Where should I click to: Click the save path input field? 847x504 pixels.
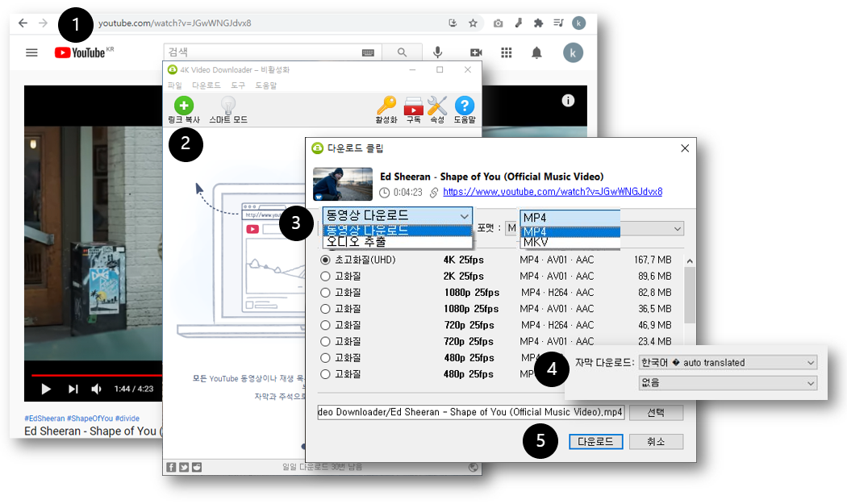[x=470, y=412]
